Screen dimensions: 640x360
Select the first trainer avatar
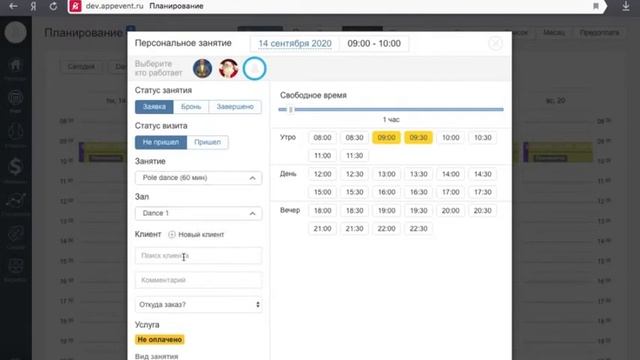tap(202, 68)
